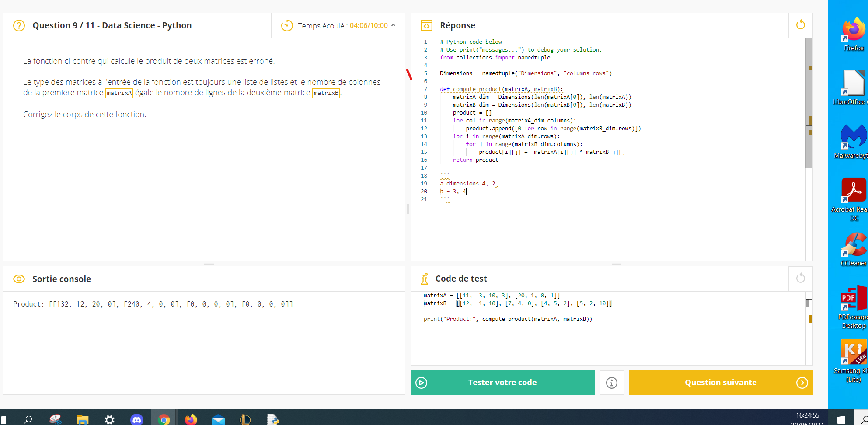
Task: Click the timer clock icon
Action: pos(287,25)
